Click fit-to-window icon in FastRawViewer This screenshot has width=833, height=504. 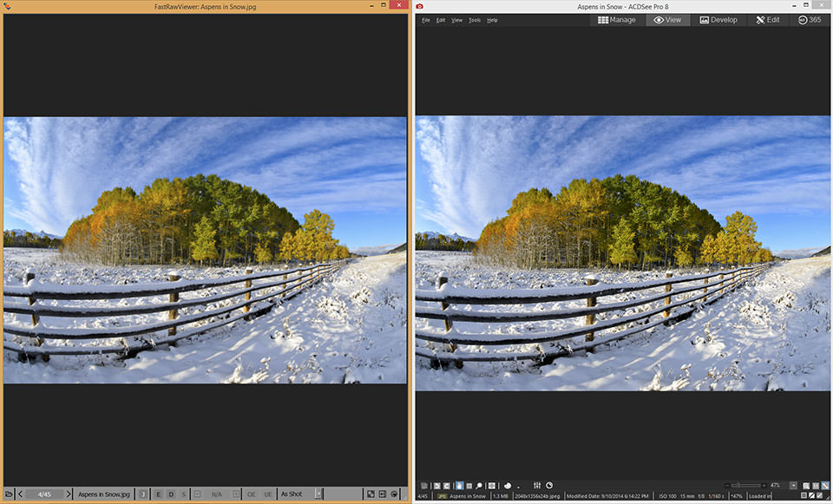coord(371,494)
